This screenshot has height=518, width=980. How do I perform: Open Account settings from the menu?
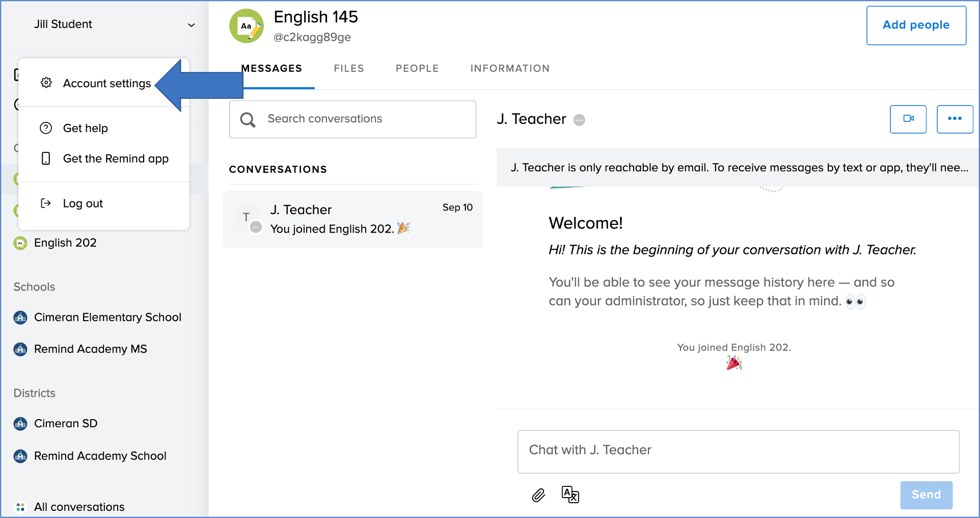click(106, 83)
